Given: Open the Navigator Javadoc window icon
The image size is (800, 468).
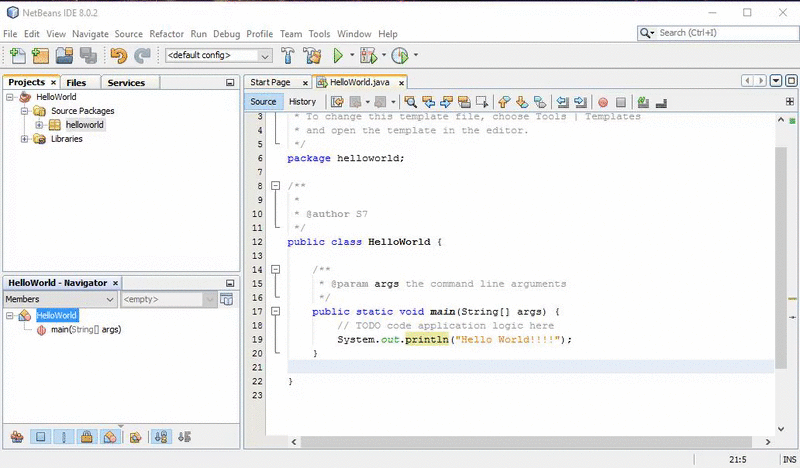Looking at the screenshot, I should 227,299.
